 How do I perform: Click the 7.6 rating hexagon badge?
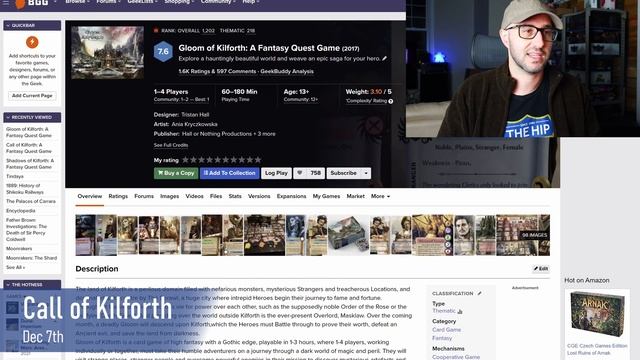coord(163,51)
